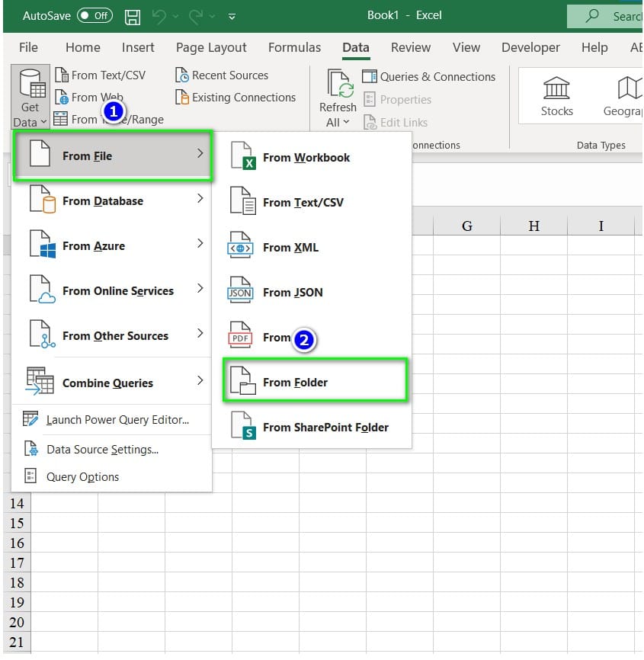Click the From Database chevron arrow

(x=200, y=198)
